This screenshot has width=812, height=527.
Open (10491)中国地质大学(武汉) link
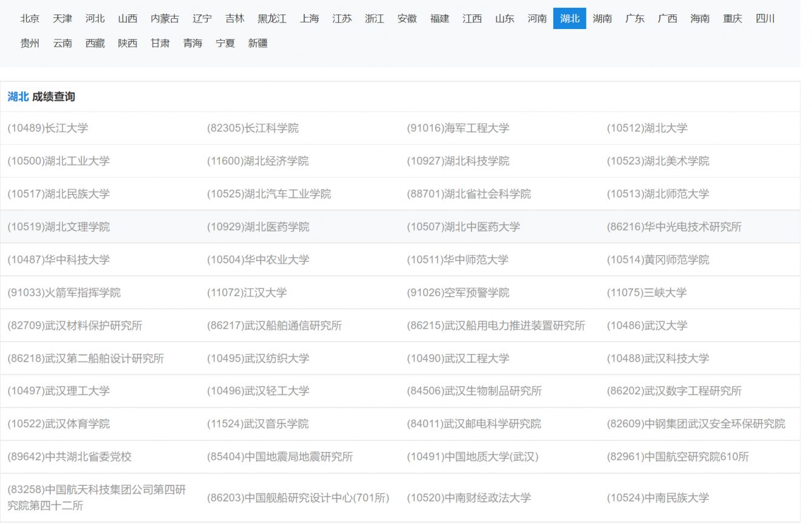[473, 456]
